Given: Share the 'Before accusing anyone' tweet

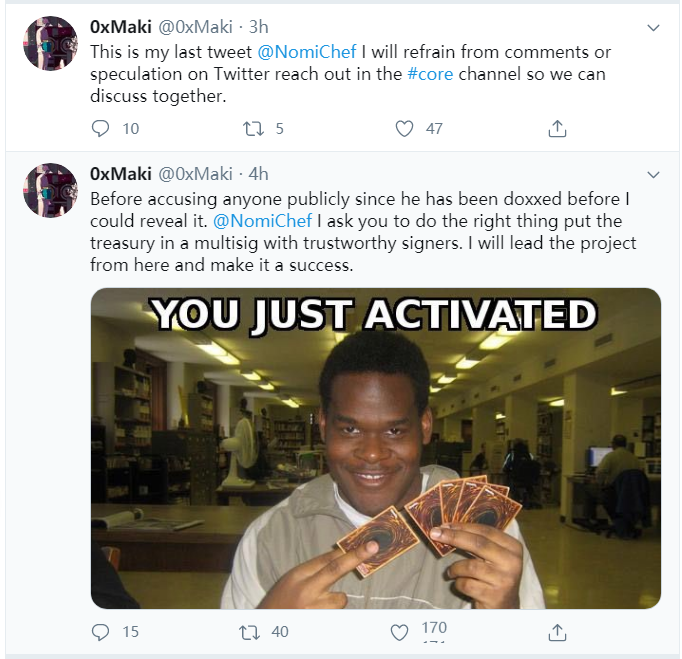Looking at the screenshot, I should point(558,632).
